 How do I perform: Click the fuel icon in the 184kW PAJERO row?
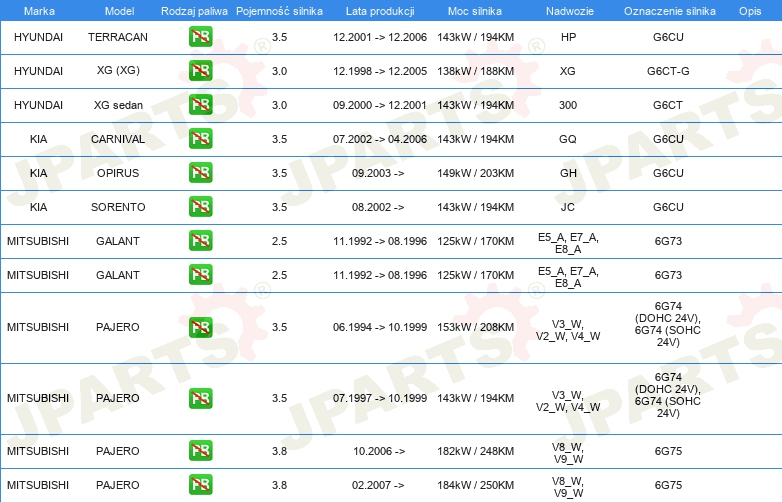pyautogui.click(x=200, y=485)
